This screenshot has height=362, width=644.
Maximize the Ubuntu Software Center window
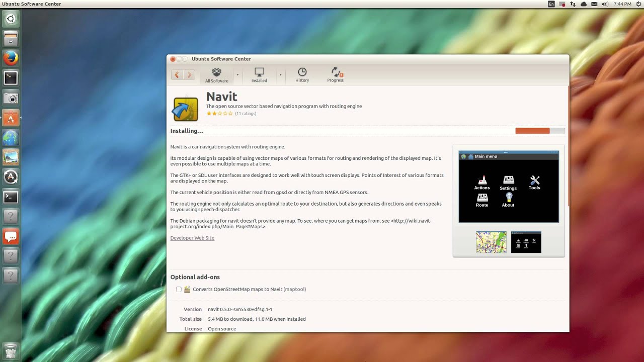[x=185, y=59]
